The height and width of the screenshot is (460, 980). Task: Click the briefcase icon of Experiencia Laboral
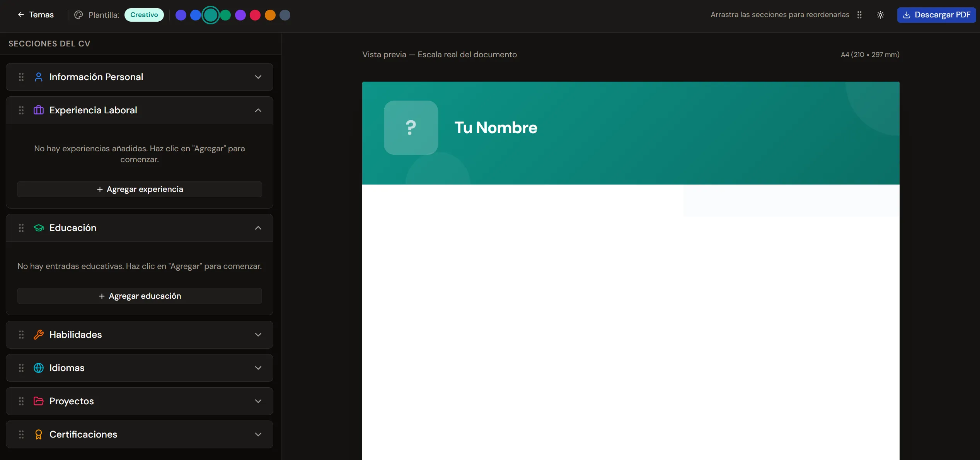[x=39, y=110]
